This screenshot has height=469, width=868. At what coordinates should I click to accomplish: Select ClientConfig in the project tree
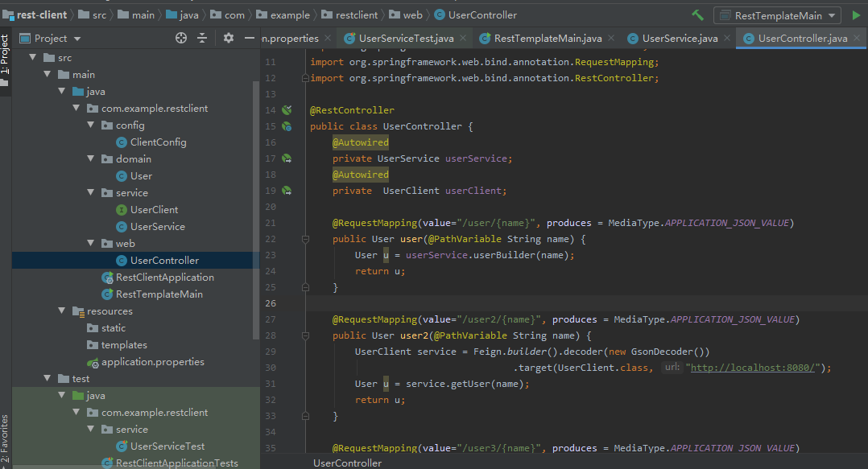pyautogui.click(x=158, y=142)
